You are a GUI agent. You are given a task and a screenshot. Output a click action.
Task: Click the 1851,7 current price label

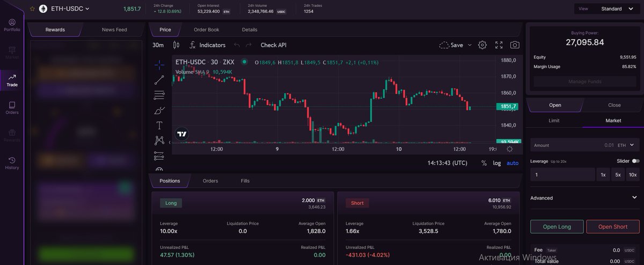pos(508,107)
